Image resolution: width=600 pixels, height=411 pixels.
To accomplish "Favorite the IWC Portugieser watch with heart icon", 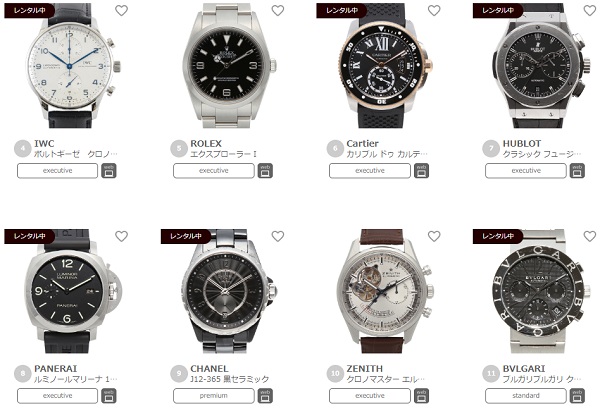I will pyautogui.click(x=121, y=11).
